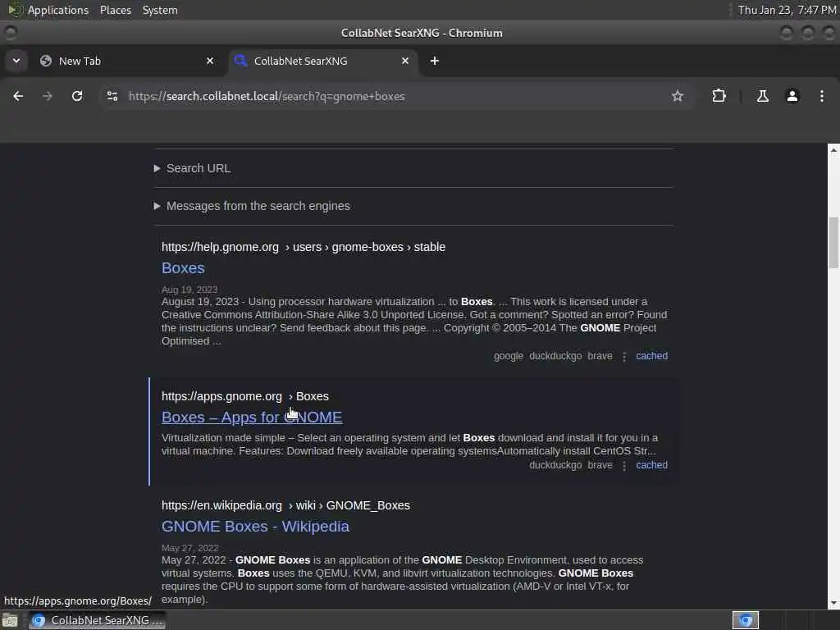Click the scrollbar up arrow

[833, 150]
